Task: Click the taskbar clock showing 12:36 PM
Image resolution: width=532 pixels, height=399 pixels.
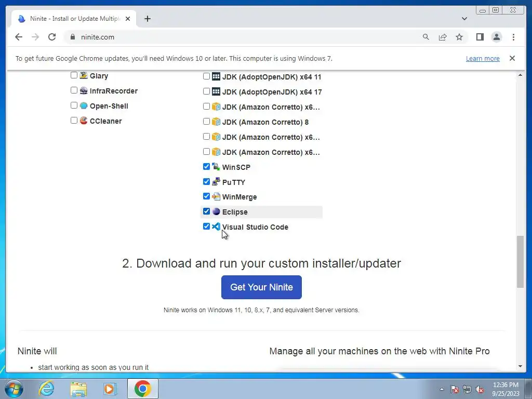Action: pos(506,389)
